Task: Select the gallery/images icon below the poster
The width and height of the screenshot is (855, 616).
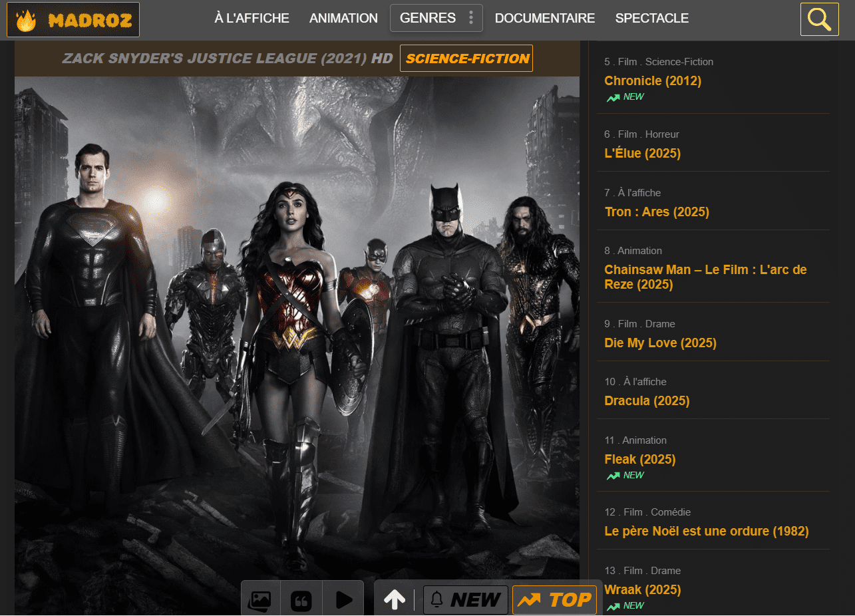Action: pos(260,599)
